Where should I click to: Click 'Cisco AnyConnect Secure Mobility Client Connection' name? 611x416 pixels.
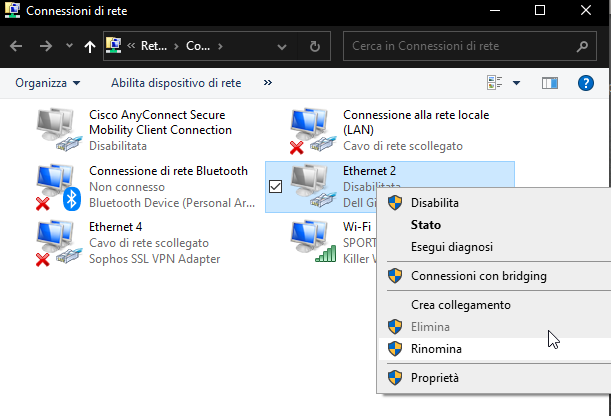tap(160, 122)
